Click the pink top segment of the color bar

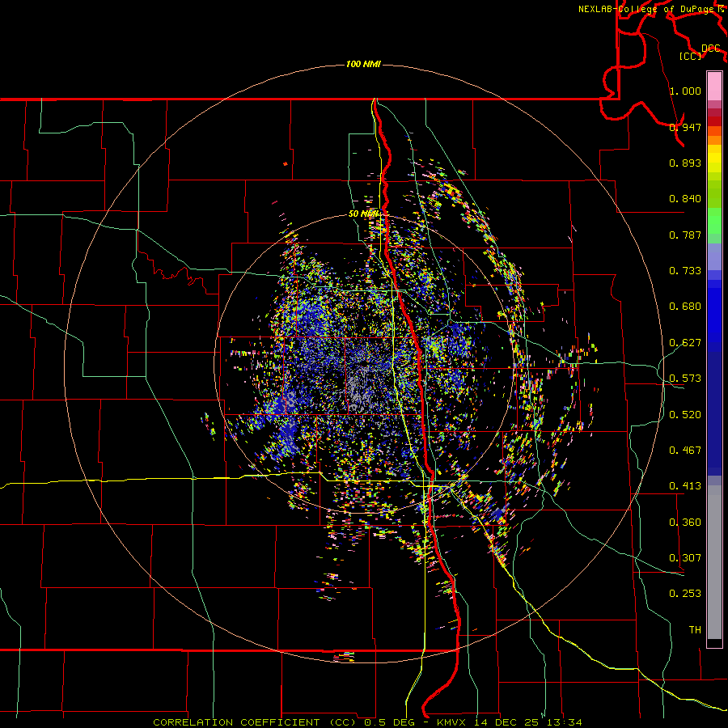(714, 87)
